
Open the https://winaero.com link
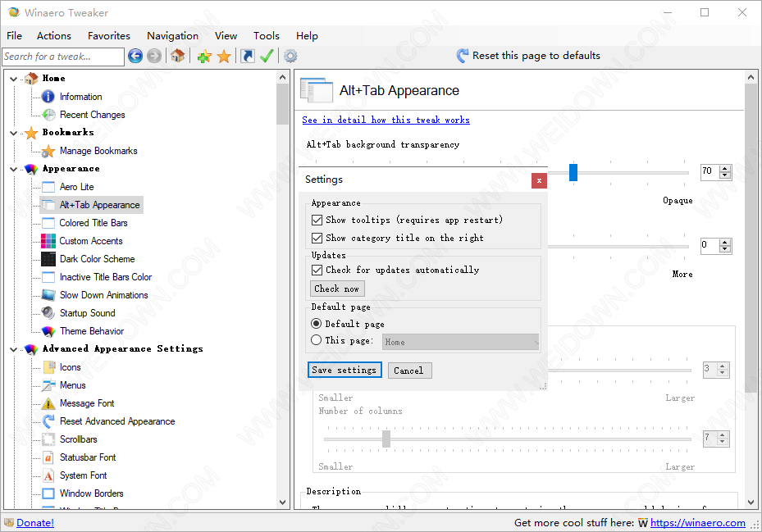[x=698, y=523]
